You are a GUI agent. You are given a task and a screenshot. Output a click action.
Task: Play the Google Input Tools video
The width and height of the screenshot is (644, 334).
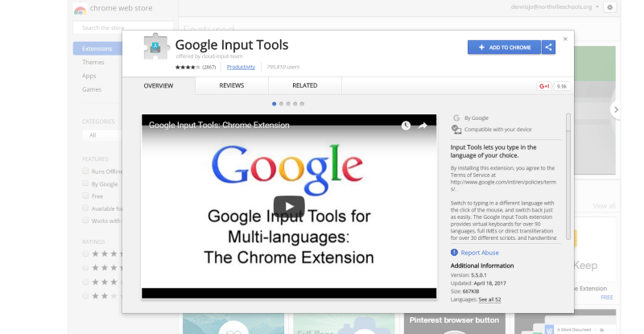(289, 206)
